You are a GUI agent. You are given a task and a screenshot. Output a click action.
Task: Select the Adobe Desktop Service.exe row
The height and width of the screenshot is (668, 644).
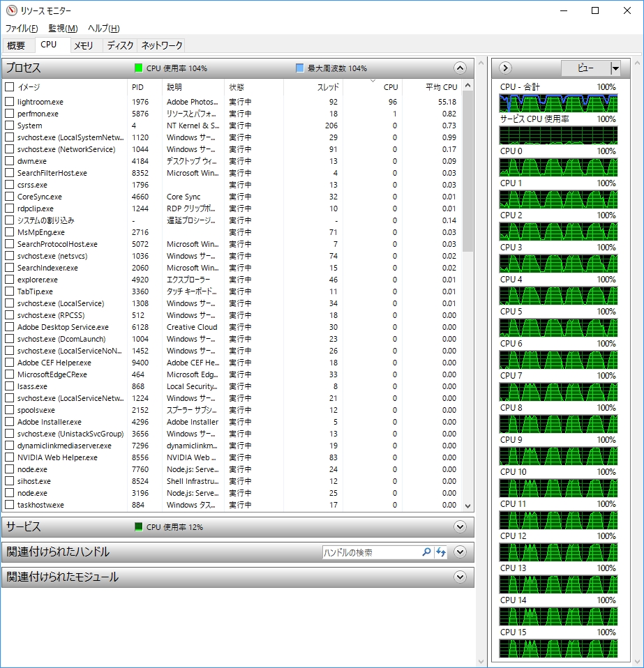click(63, 327)
